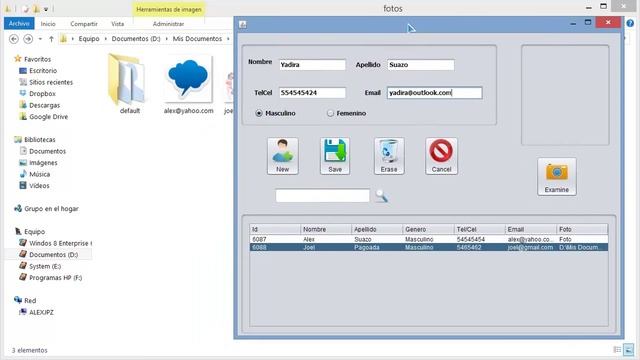Image resolution: width=640 pixels, height=360 pixels.
Task: Select ALEXJPZ network computer
Action: pos(36,312)
